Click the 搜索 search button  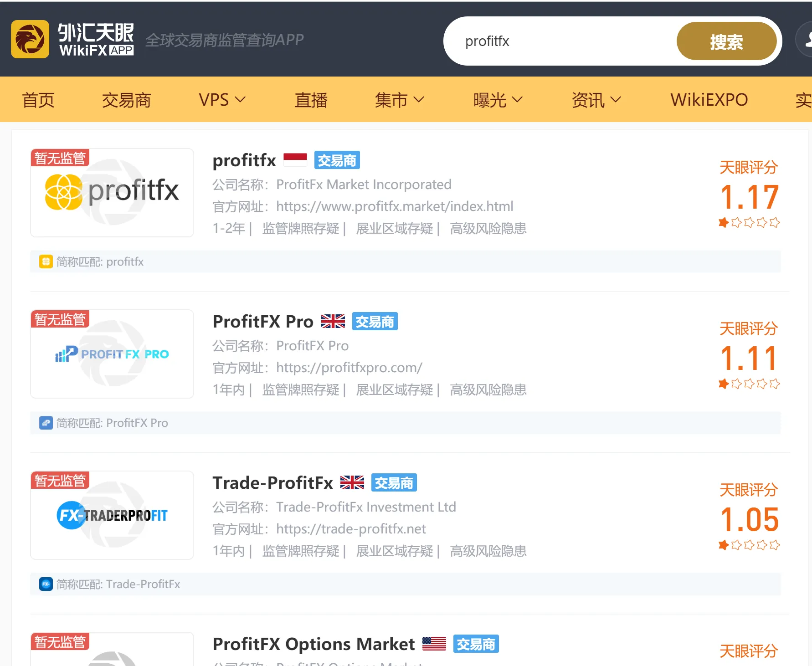click(726, 41)
